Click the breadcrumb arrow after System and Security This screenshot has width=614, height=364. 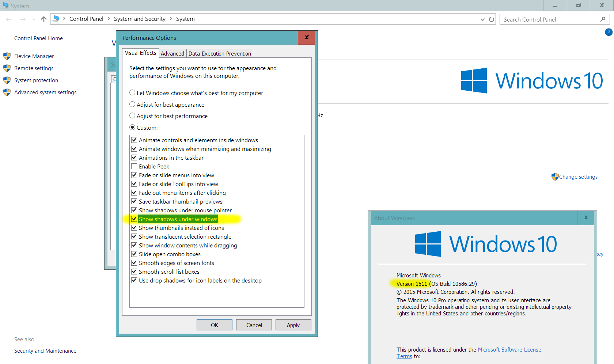(x=170, y=19)
